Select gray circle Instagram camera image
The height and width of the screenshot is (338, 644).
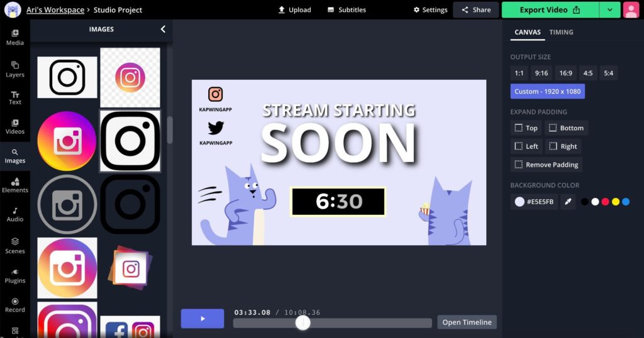pyautogui.click(x=67, y=204)
